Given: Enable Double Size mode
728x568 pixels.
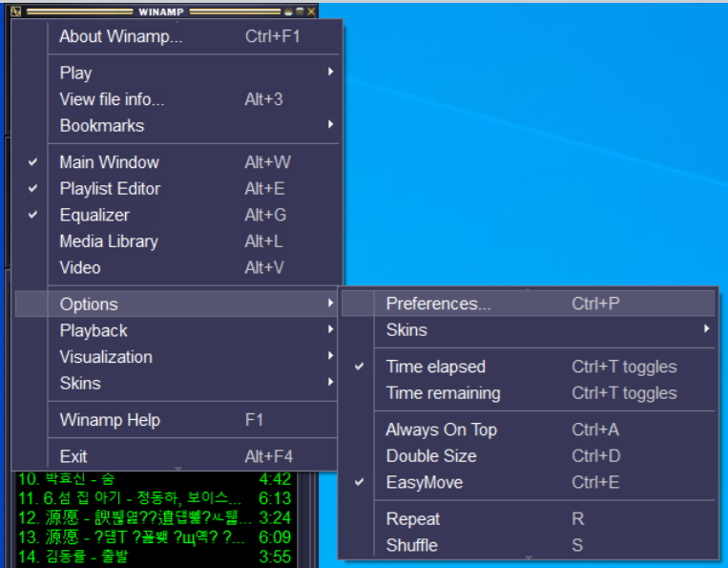Looking at the screenshot, I should coord(528,456).
